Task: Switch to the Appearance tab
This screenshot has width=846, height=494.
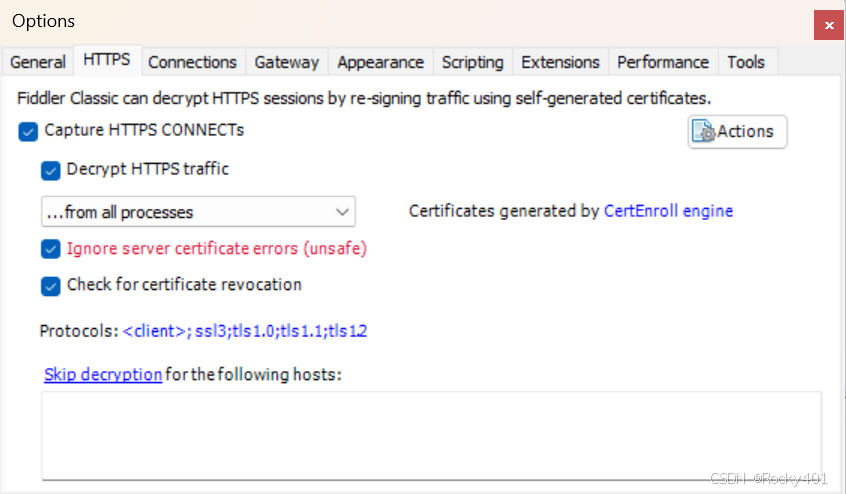Action: 380,62
